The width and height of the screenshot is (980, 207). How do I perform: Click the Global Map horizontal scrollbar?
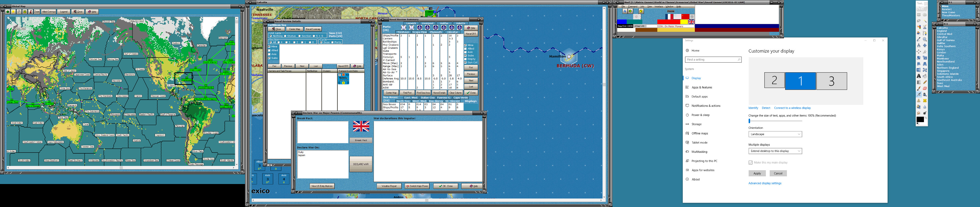tap(121, 167)
